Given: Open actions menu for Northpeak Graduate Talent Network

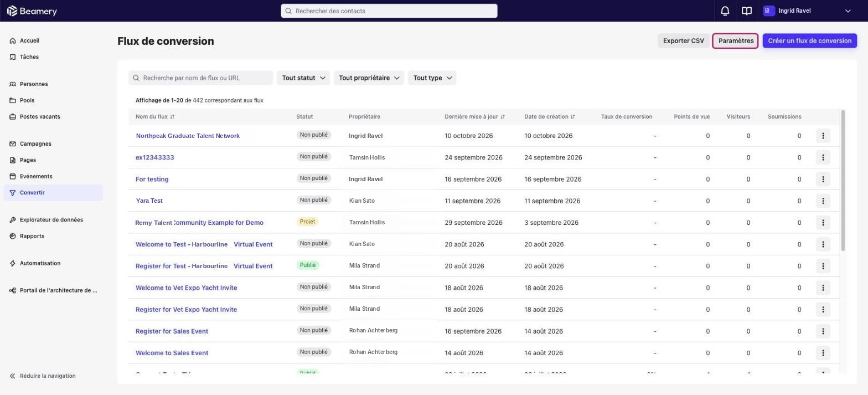Looking at the screenshot, I should tap(823, 136).
